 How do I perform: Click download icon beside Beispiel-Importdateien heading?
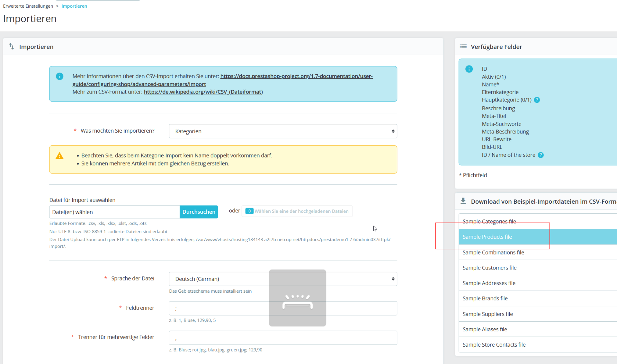tap(463, 201)
